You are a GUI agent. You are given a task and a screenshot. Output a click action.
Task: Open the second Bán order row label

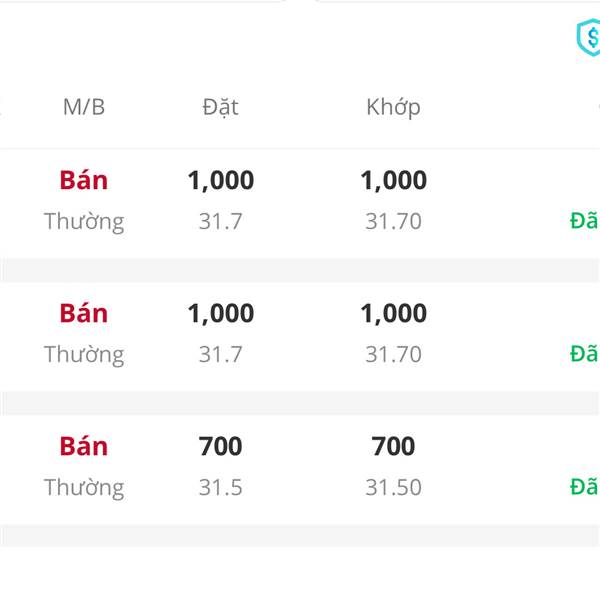click(83, 313)
